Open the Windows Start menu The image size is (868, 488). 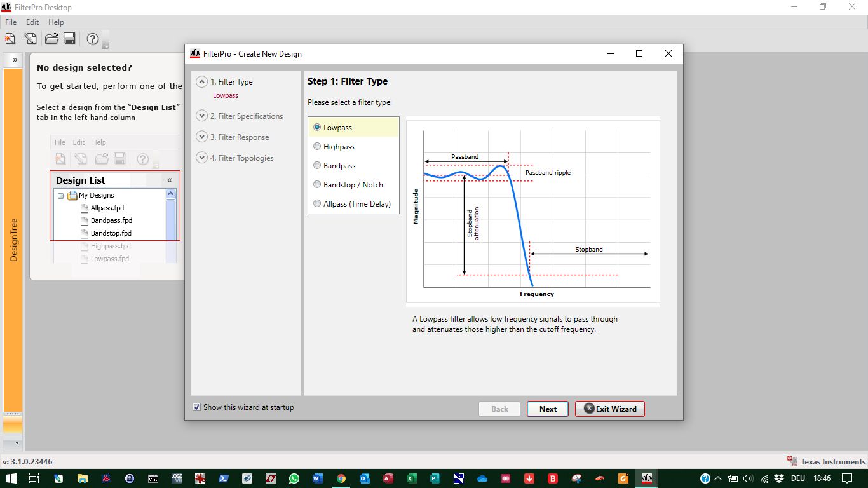[11, 478]
